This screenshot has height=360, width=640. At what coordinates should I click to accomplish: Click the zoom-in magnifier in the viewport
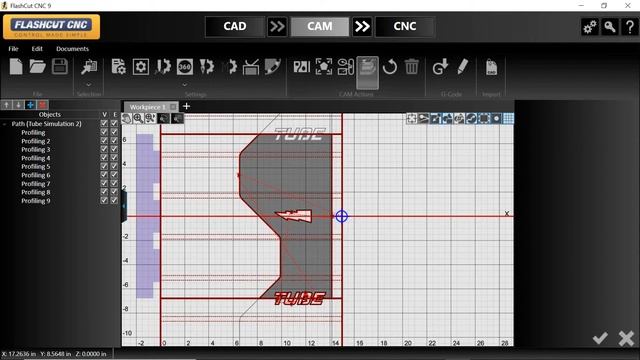point(138,119)
